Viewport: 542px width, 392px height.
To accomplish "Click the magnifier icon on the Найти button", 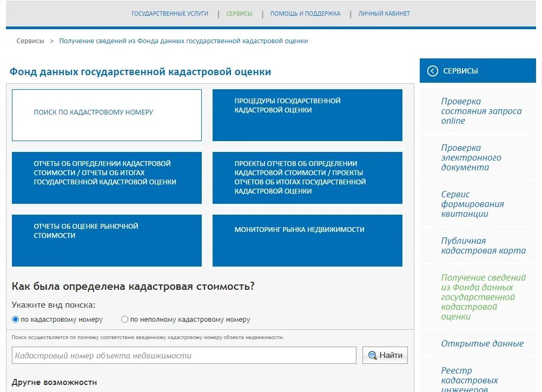I will point(372,355).
